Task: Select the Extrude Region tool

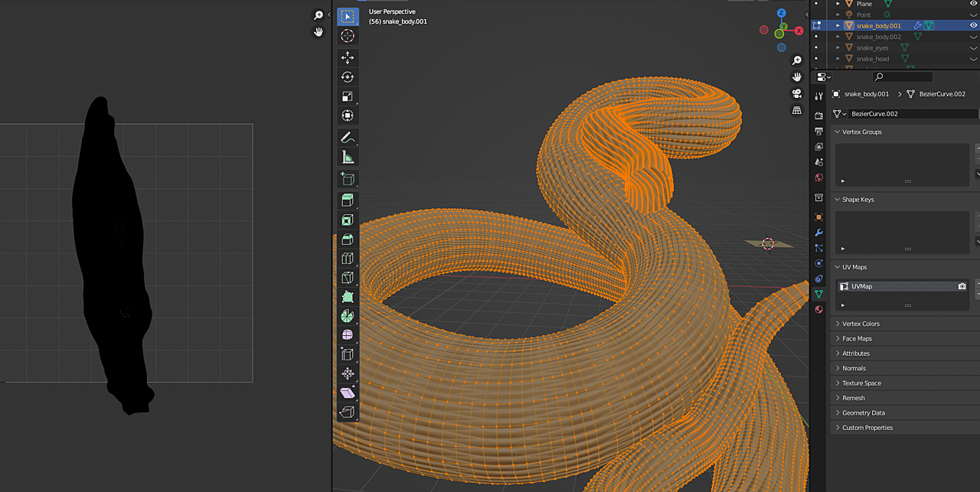Action: tap(348, 200)
